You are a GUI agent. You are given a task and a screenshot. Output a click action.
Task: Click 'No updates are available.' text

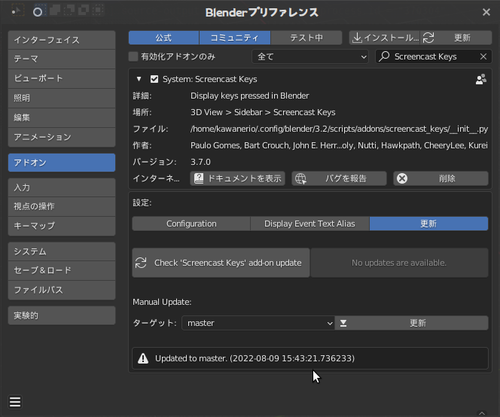point(399,263)
